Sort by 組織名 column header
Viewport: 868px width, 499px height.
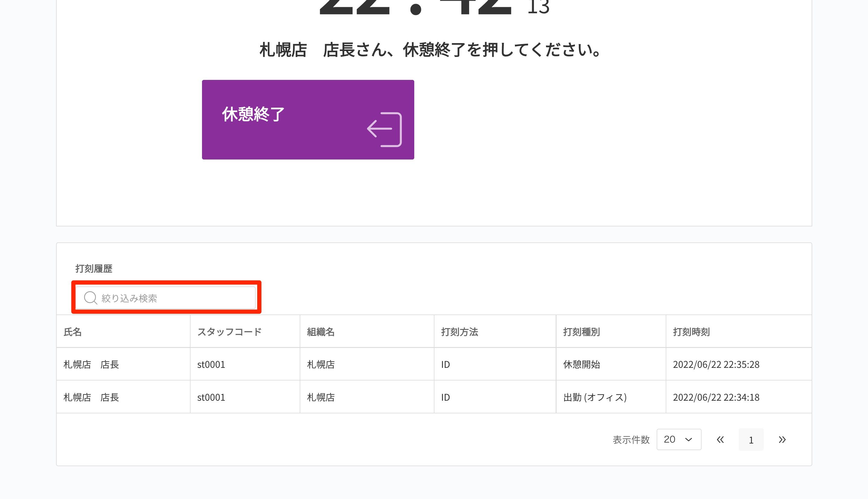pyautogui.click(x=320, y=331)
